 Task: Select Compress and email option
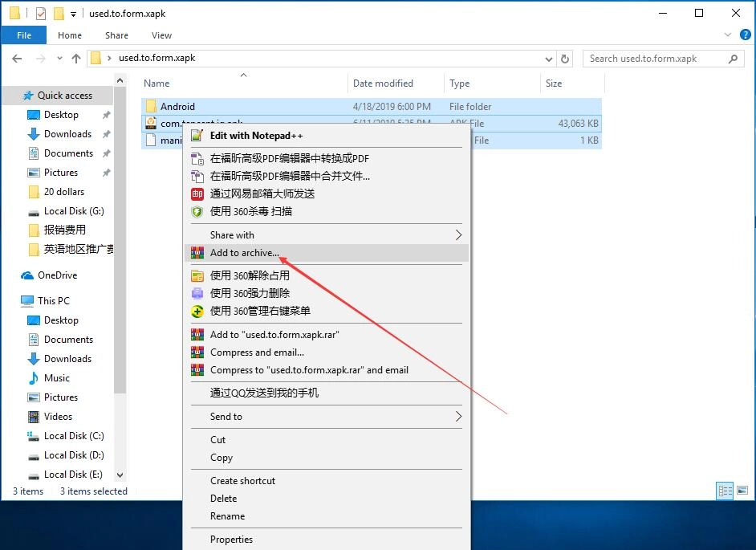click(x=257, y=352)
